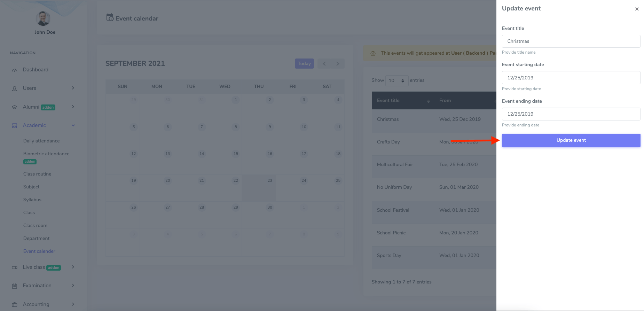
Task: Click the Accounting briefcase icon
Action: click(x=15, y=305)
